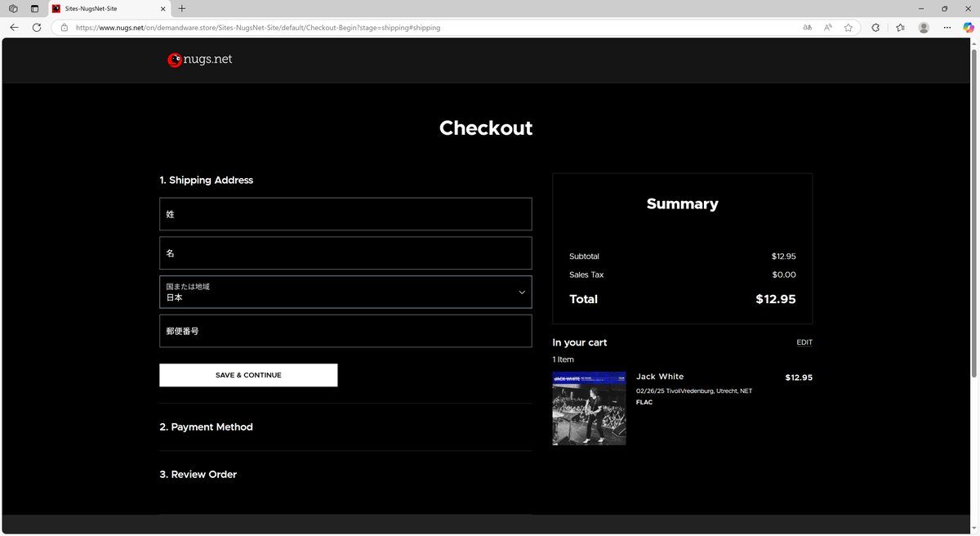Image resolution: width=980 pixels, height=536 pixels.
Task: Open the 国または地域 country dropdown
Action: [345, 292]
